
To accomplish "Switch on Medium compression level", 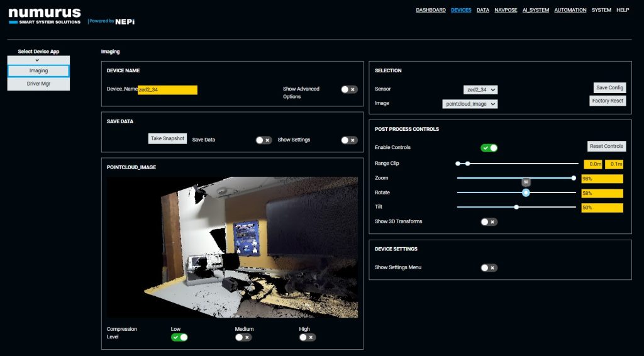I will click(x=243, y=337).
